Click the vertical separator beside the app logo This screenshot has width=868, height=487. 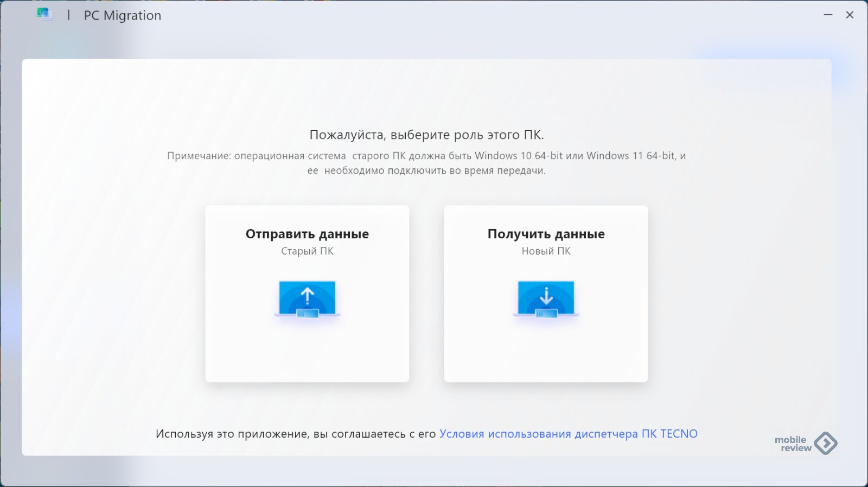(x=68, y=15)
